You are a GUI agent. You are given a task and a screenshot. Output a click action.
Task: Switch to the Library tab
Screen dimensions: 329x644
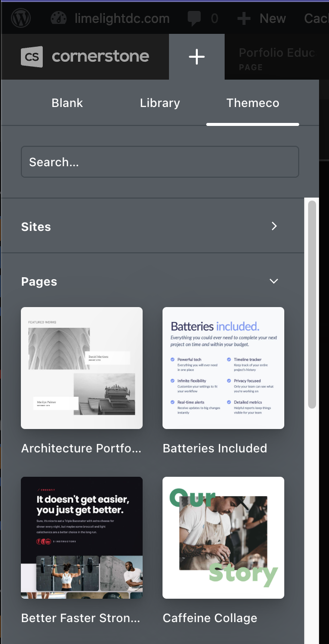(160, 103)
